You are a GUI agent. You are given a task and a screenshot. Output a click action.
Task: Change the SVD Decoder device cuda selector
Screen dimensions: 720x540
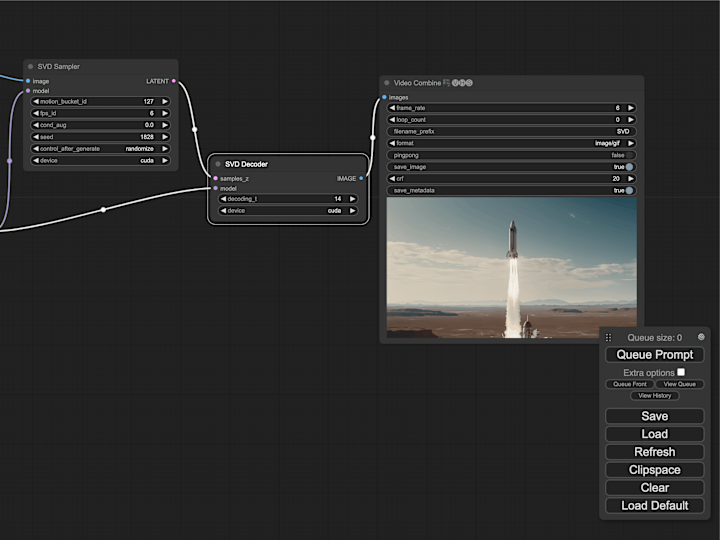click(288, 211)
